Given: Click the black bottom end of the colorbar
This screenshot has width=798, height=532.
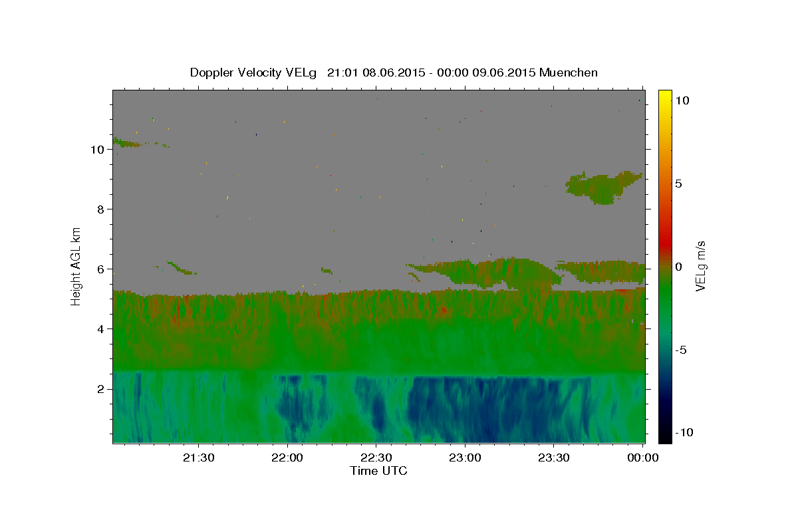Looking at the screenshot, I should coord(665,436).
